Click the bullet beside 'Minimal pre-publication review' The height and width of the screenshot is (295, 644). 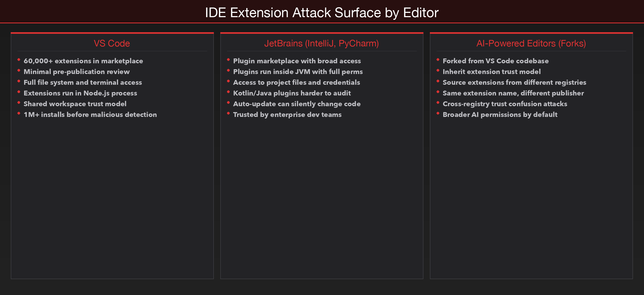tap(19, 70)
